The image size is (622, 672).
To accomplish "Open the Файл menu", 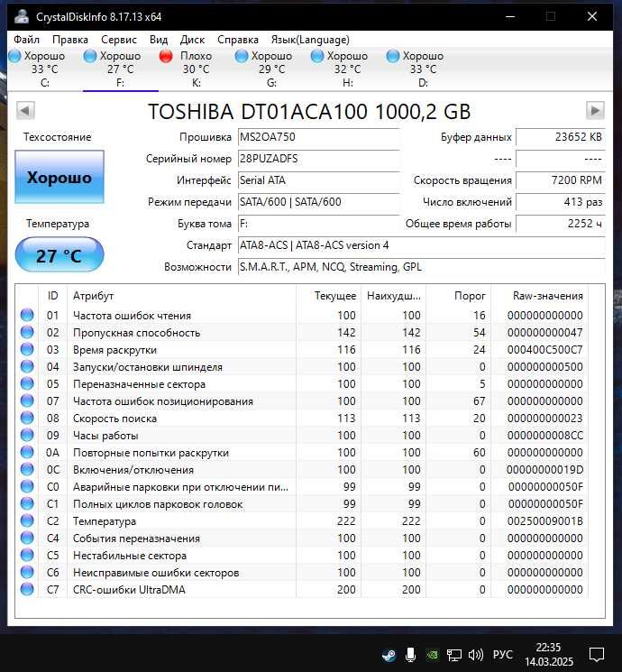I will [26, 40].
